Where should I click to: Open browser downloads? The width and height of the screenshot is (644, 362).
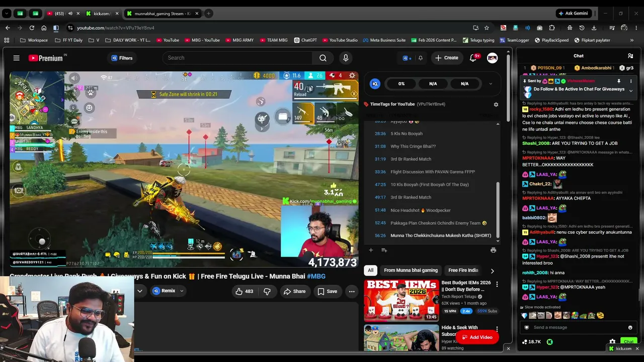tap(594, 28)
